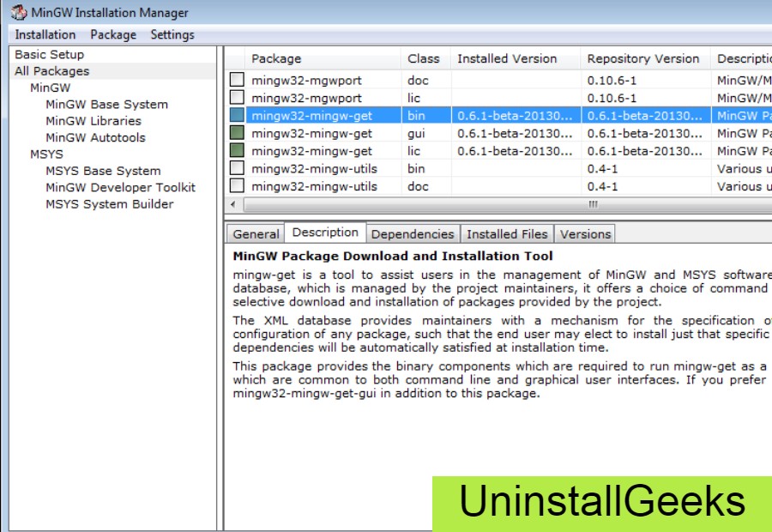Viewport: 772px width, 532px height.
Task: Open the Installation menu
Action: [x=45, y=34]
